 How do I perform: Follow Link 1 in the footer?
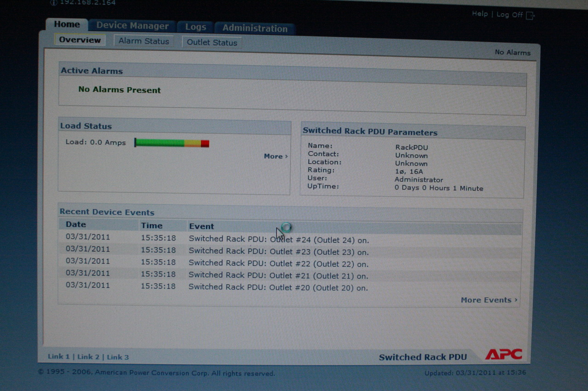(x=59, y=357)
